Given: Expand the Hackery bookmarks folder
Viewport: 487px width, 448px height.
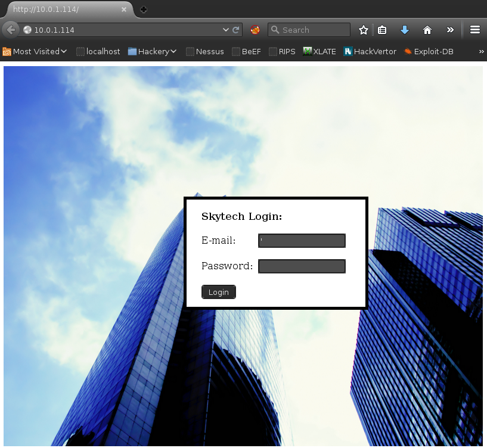Looking at the screenshot, I should coord(152,51).
